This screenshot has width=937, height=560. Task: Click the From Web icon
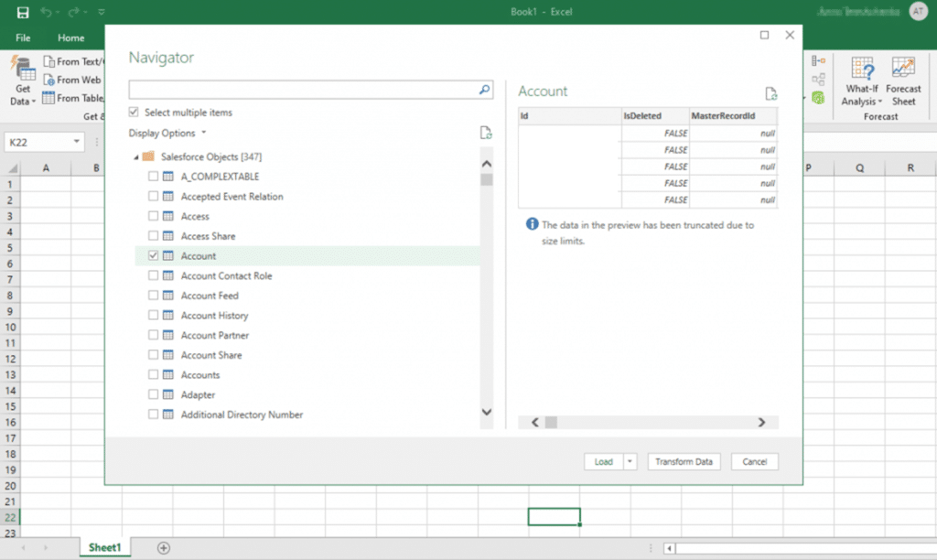(49, 80)
